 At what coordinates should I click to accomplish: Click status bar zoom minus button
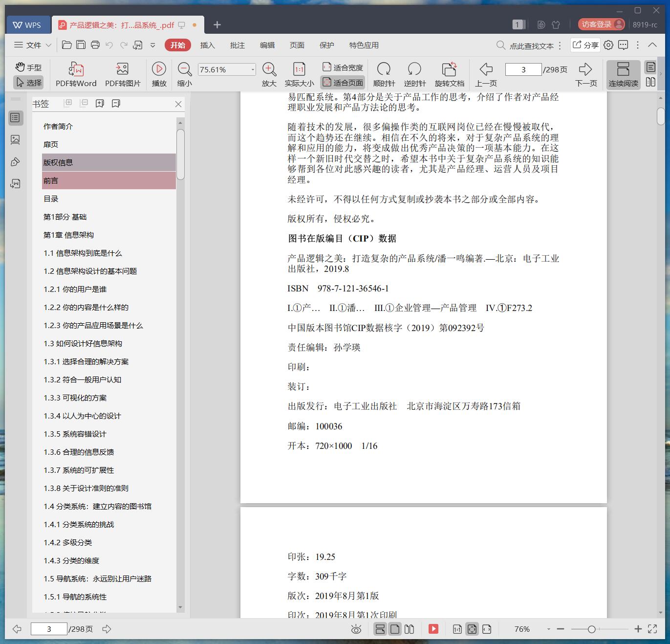click(x=561, y=629)
